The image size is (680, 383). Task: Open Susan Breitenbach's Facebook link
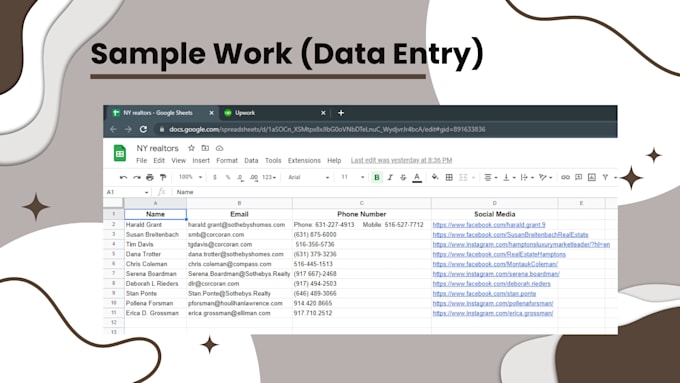pyautogui.click(x=510, y=235)
